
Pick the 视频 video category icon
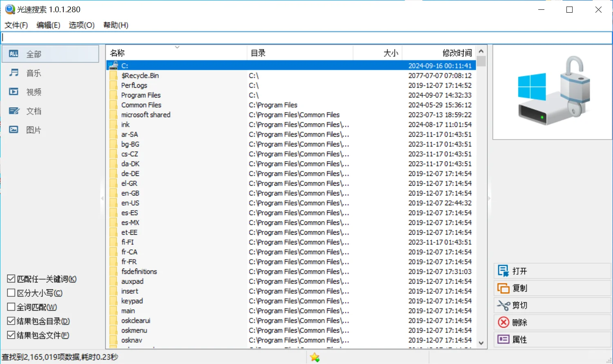[14, 92]
